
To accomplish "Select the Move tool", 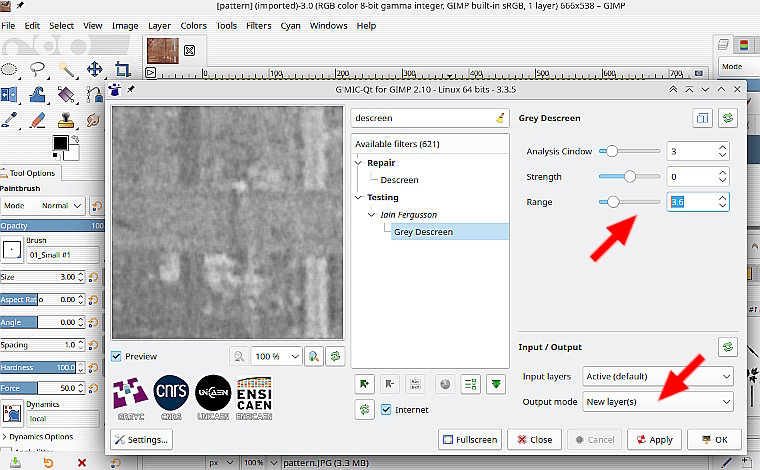I will (x=95, y=69).
